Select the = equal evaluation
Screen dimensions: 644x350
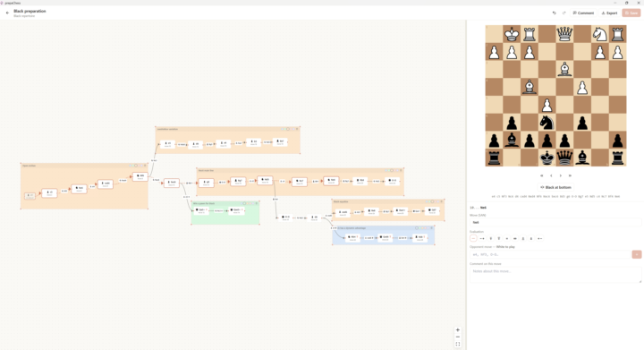pos(507,238)
